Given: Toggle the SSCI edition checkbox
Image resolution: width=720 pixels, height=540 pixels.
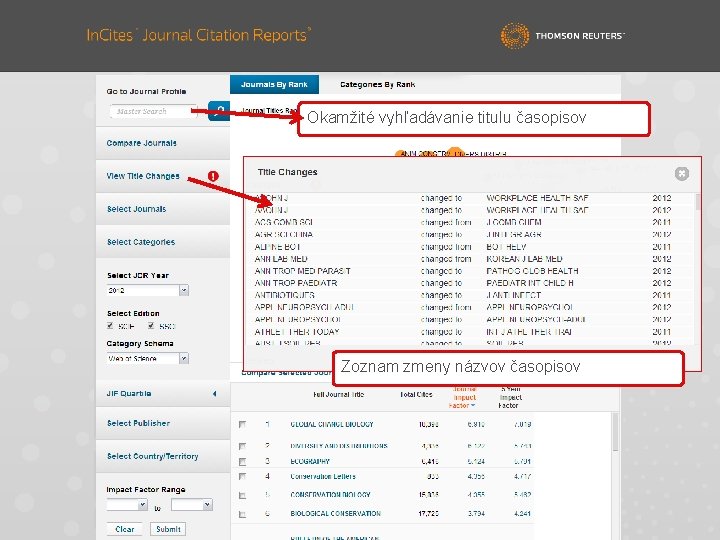Looking at the screenshot, I should (x=151, y=326).
